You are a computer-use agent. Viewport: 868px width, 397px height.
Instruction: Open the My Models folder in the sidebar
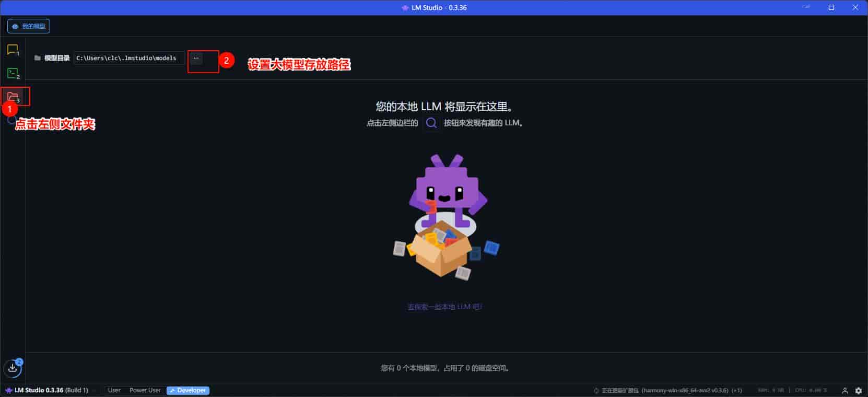[13, 97]
